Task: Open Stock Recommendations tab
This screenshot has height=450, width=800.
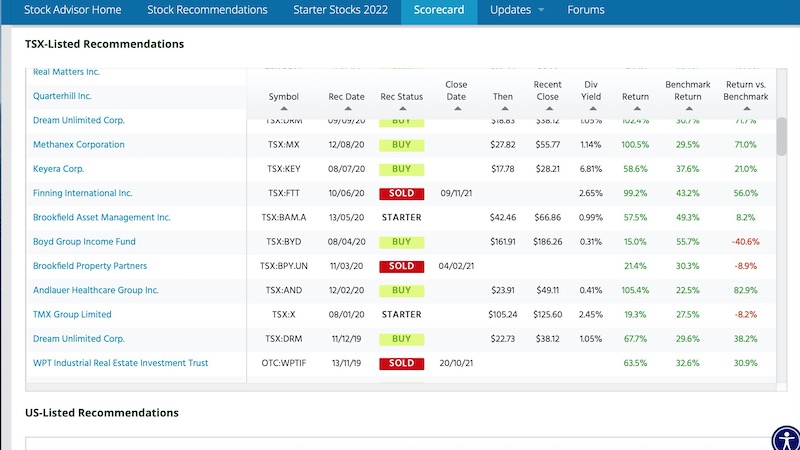Action: tap(207, 10)
